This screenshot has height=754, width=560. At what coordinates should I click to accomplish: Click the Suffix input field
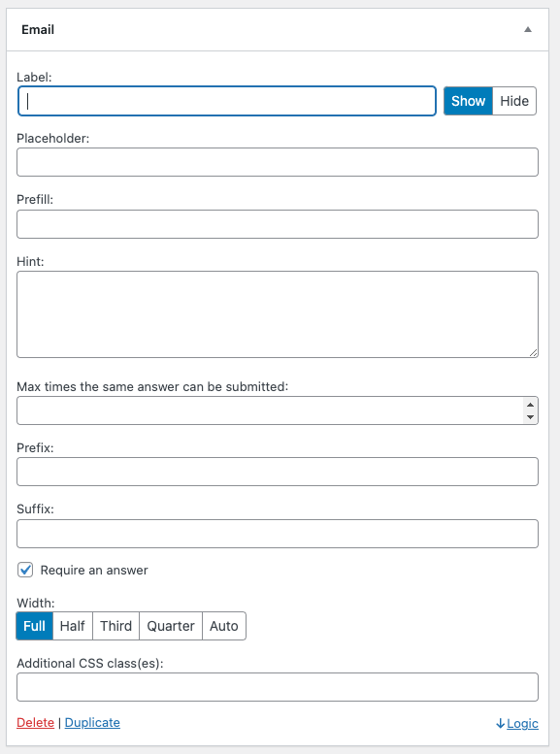coord(278,534)
